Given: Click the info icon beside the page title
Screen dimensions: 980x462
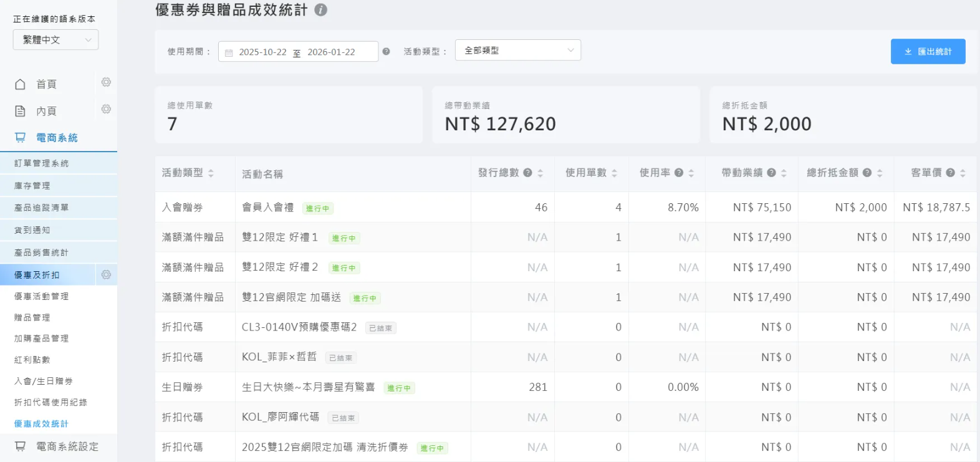Looking at the screenshot, I should point(320,10).
